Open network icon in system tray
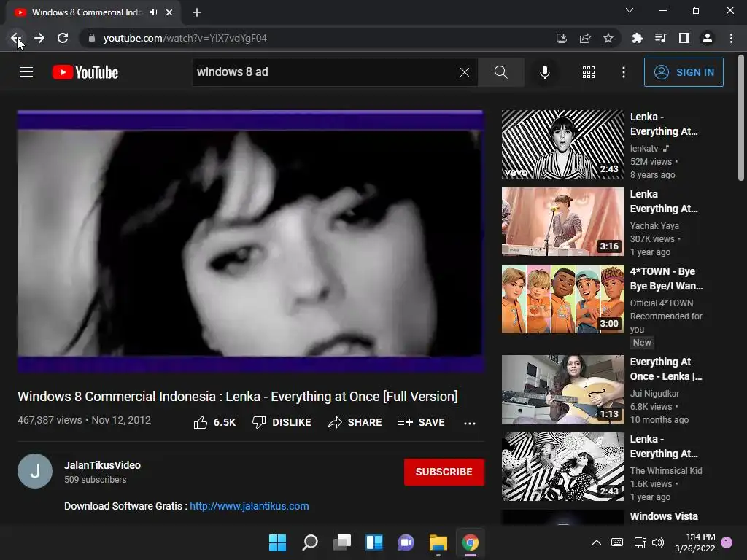Screen dimensions: 747x560 [640, 542]
